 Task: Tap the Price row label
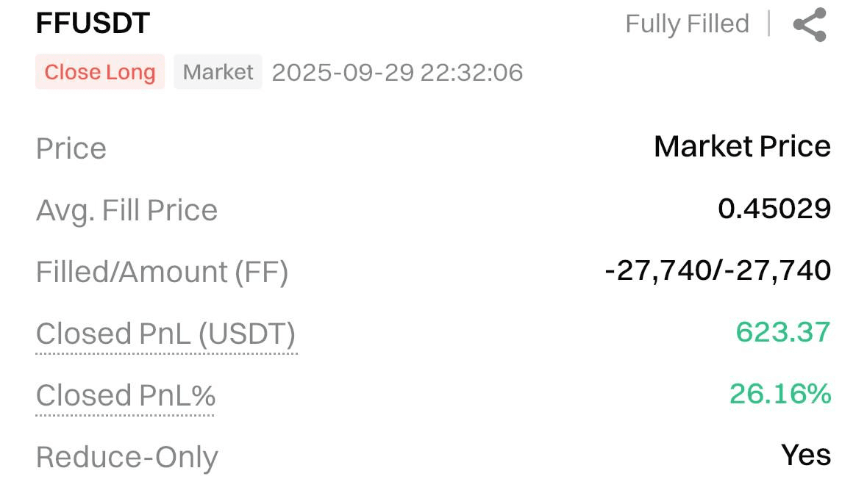coord(71,148)
